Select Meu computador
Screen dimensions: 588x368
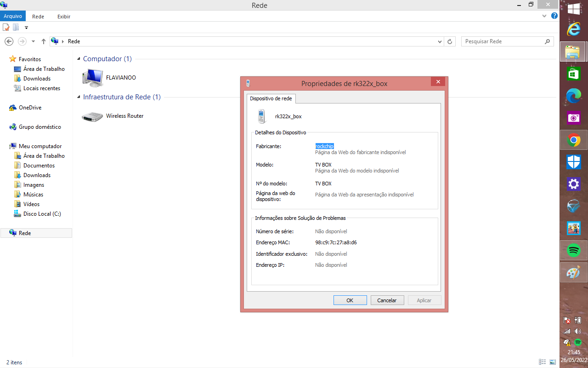[40, 146]
